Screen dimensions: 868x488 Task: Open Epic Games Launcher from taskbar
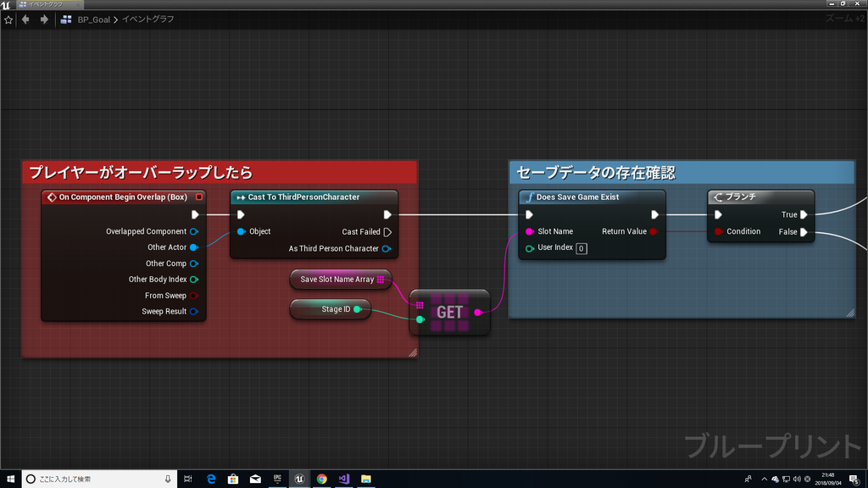click(x=277, y=480)
